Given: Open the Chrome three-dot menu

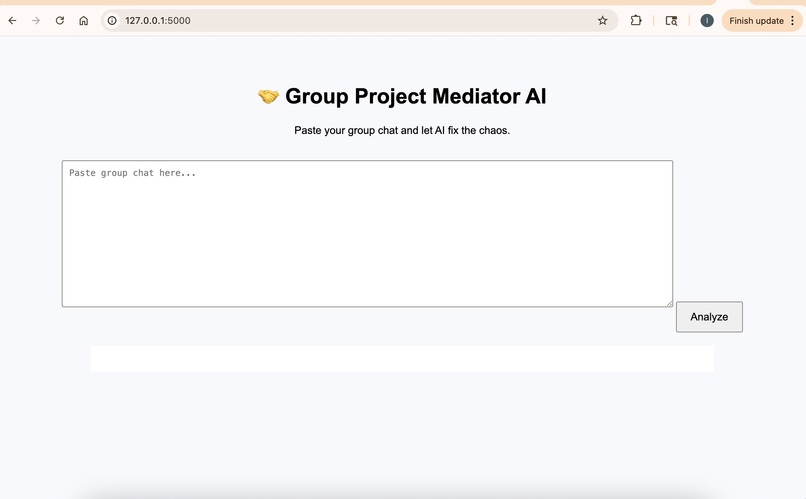Looking at the screenshot, I should (793, 21).
